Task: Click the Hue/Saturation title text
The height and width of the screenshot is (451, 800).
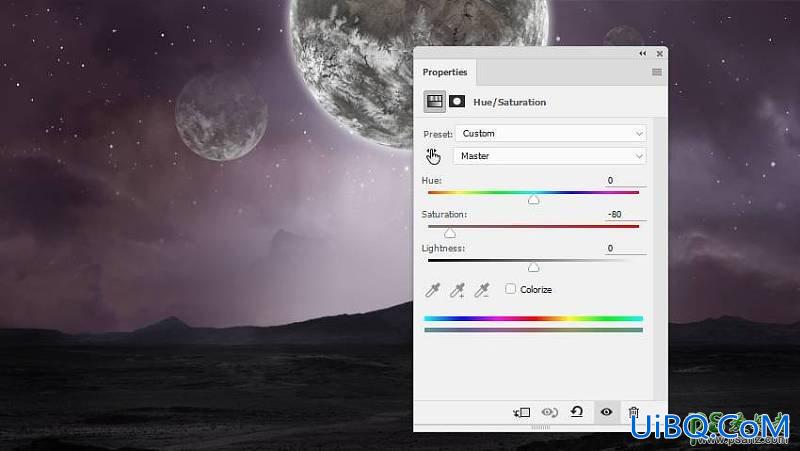Action: (510, 102)
